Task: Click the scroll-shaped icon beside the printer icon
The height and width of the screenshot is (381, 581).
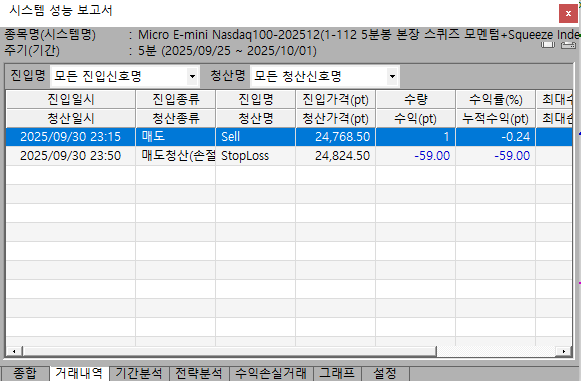Action: 548,45
